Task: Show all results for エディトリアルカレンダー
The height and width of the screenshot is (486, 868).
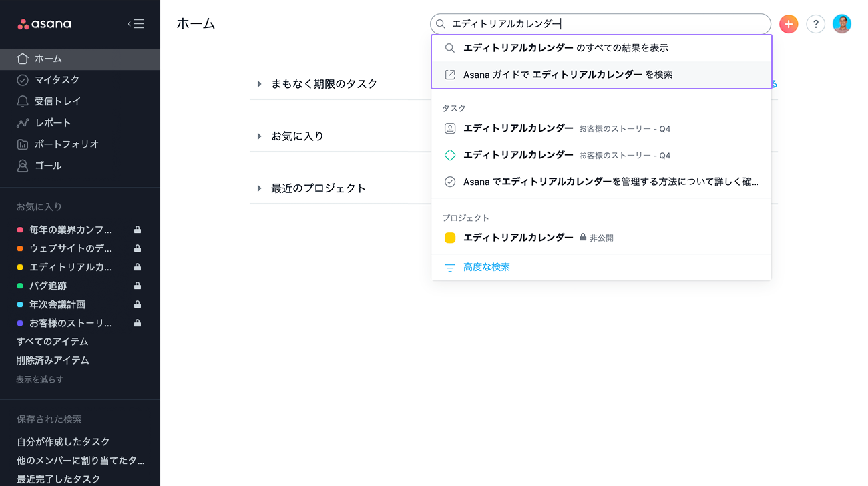Action: 602,48
